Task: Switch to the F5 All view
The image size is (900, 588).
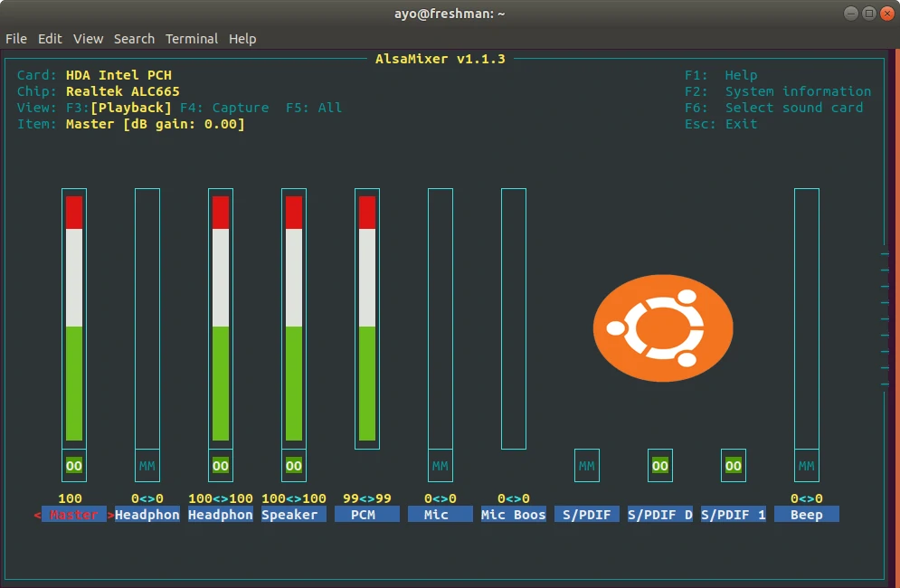Action: click(x=314, y=108)
